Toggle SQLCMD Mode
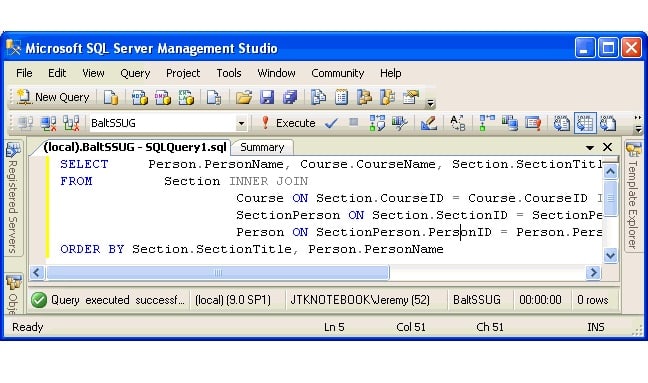The width and height of the screenshot is (648, 383). (533, 123)
